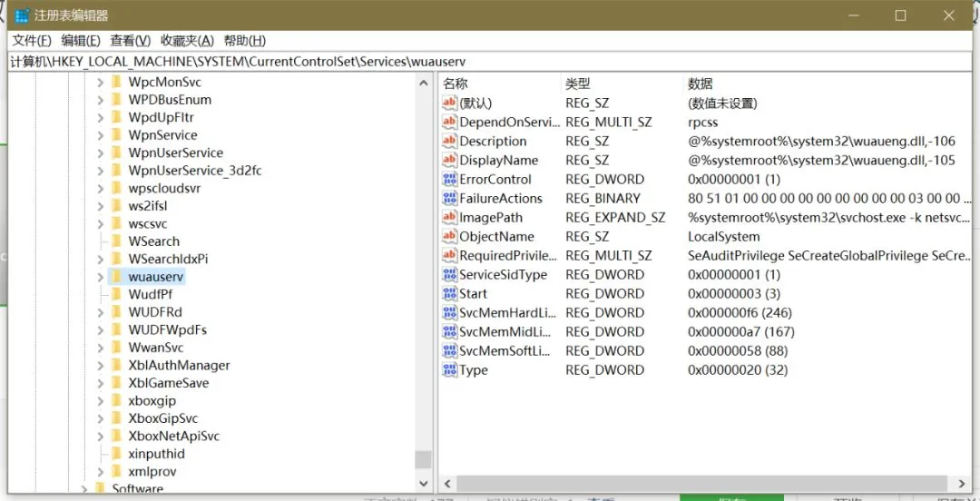Image resolution: width=980 pixels, height=501 pixels.
Task: Click the REG_BINARY type cell
Action: tap(603, 198)
